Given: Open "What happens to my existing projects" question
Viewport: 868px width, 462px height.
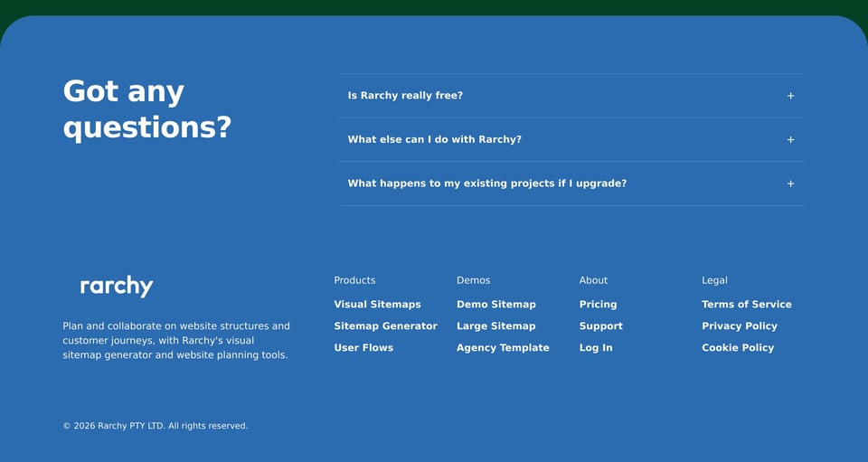Looking at the screenshot, I should [x=571, y=184].
